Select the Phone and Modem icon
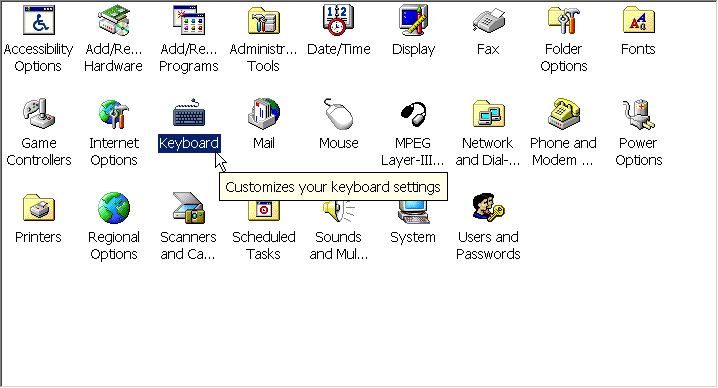The image size is (718, 388). pos(563,114)
